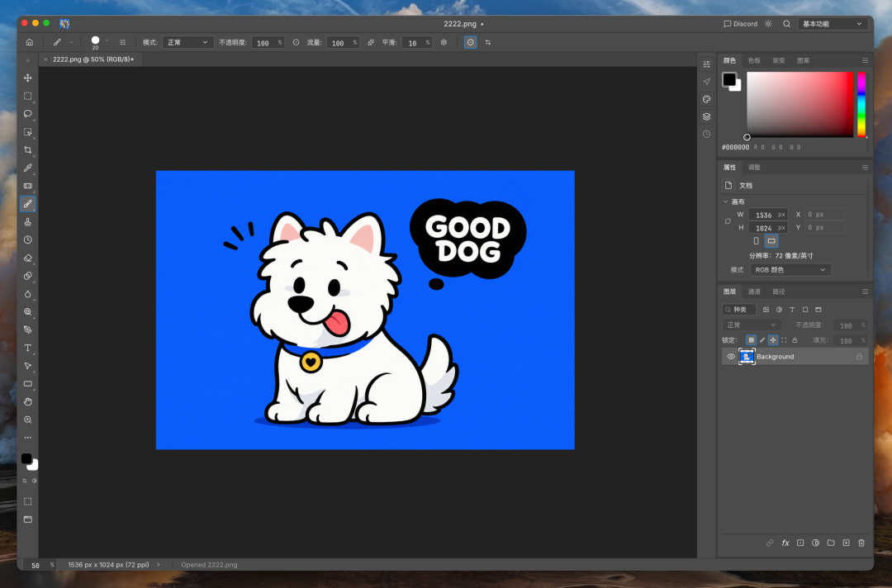Add a layer mask icon
Screen dimensions: 892x588
coord(799,543)
